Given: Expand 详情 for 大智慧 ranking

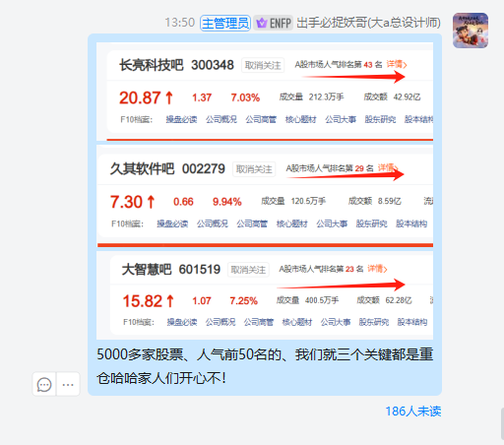Looking at the screenshot, I should coord(377,269).
